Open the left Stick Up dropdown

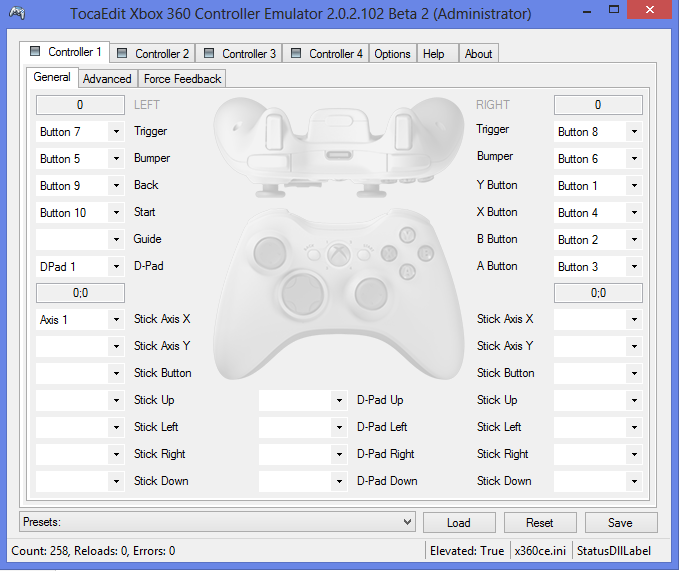tap(80, 400)
